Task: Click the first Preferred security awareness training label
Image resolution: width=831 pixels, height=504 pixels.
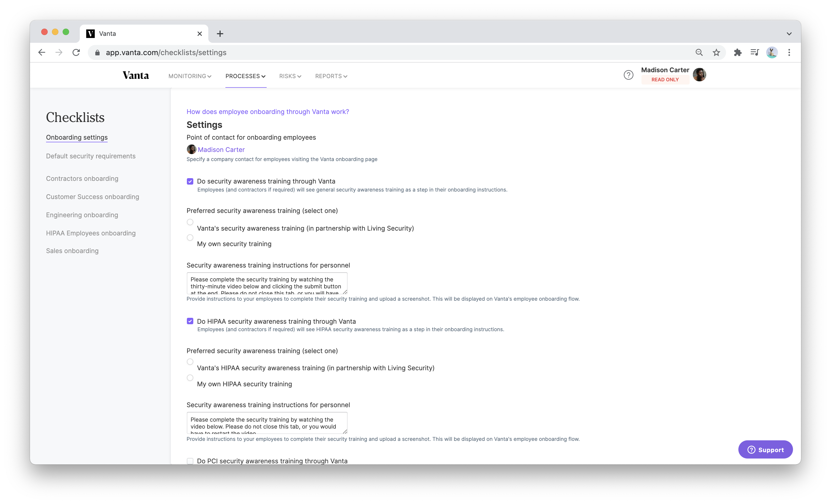Action: 262,211
